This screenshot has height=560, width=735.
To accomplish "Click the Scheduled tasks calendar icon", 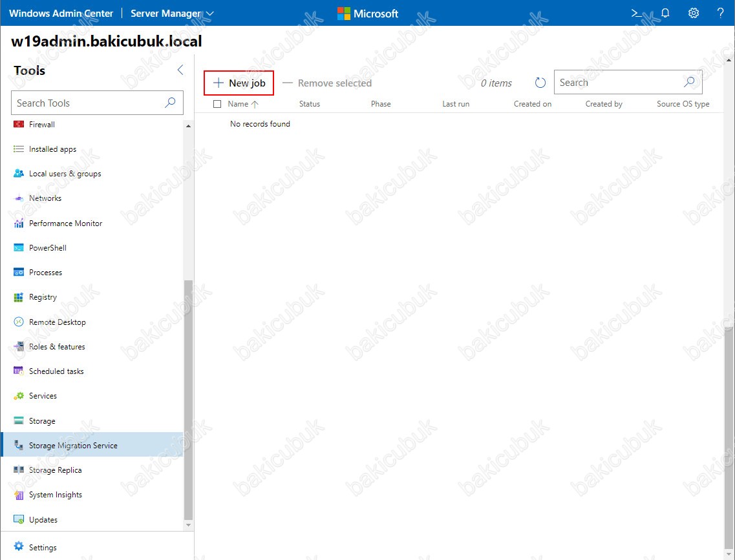I will tap(19, 371).
